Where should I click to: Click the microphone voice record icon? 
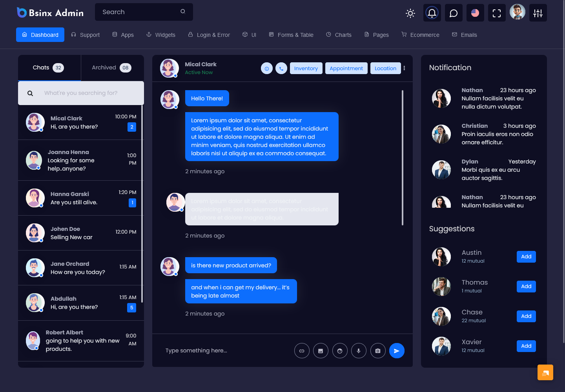click(359, 350)
